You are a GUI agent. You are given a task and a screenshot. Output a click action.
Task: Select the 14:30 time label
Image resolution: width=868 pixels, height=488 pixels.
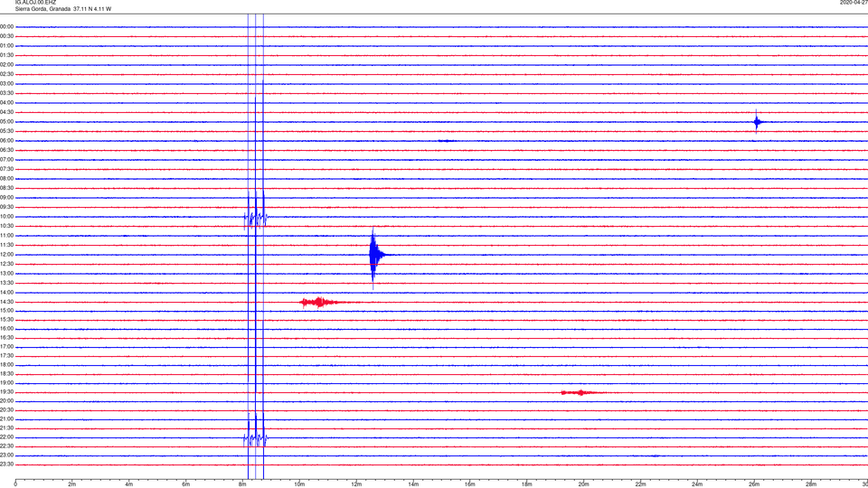[6, 302]
